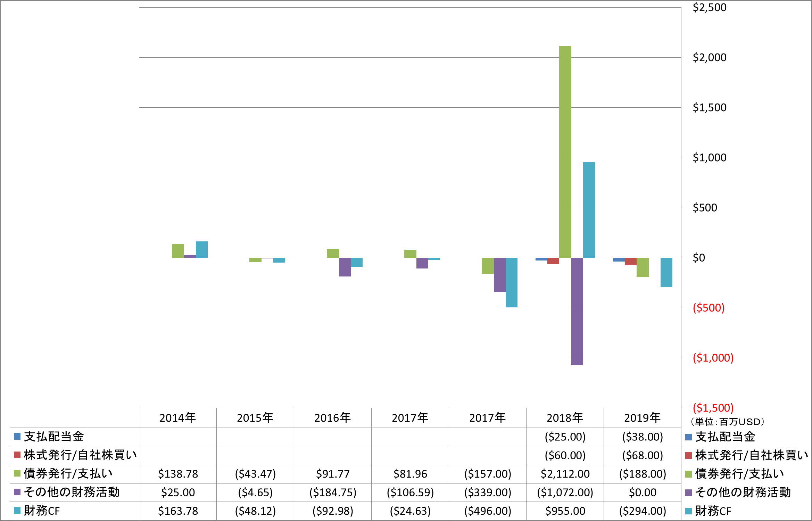The image size is (812, 521).
Task: Select the teal 2018年 財務CF bar
Action: [x=589, y=210]
